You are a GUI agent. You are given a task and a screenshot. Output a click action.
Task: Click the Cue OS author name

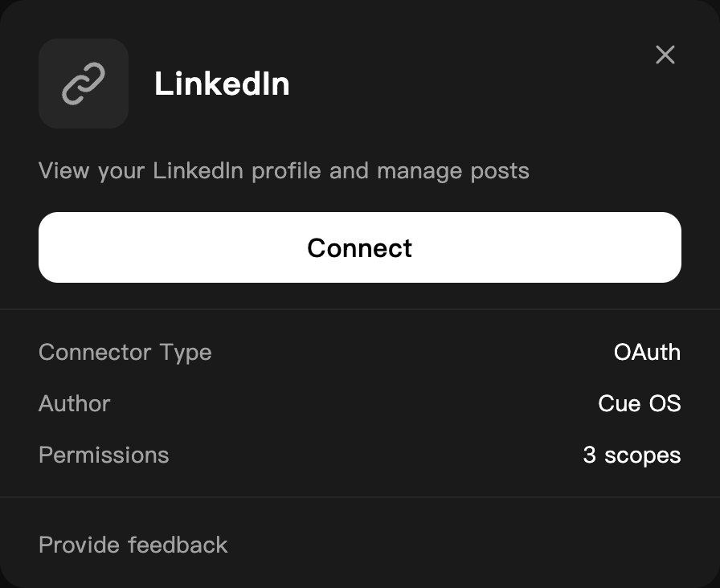[x=639, y=403]
